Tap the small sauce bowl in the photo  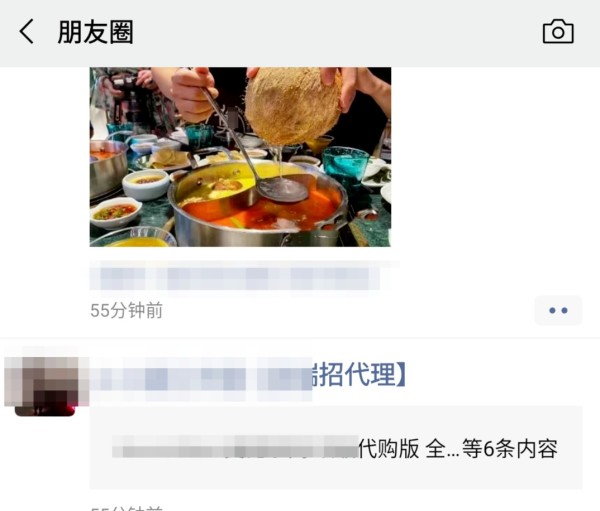[114, 213]
